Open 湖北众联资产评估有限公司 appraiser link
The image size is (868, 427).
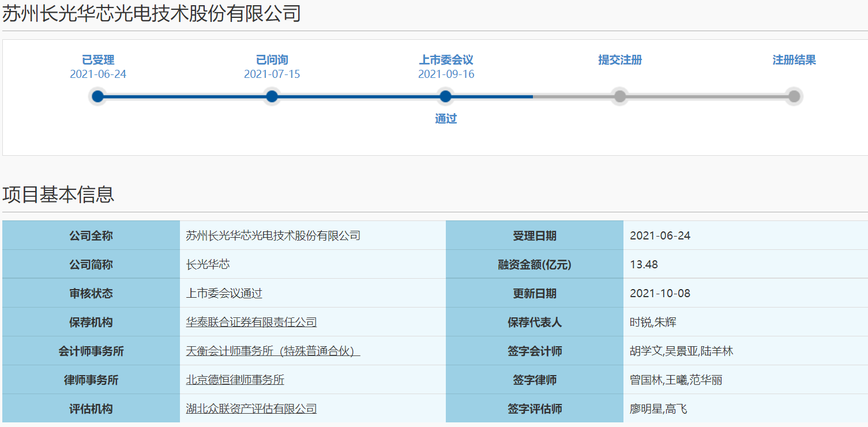(251, 409)
